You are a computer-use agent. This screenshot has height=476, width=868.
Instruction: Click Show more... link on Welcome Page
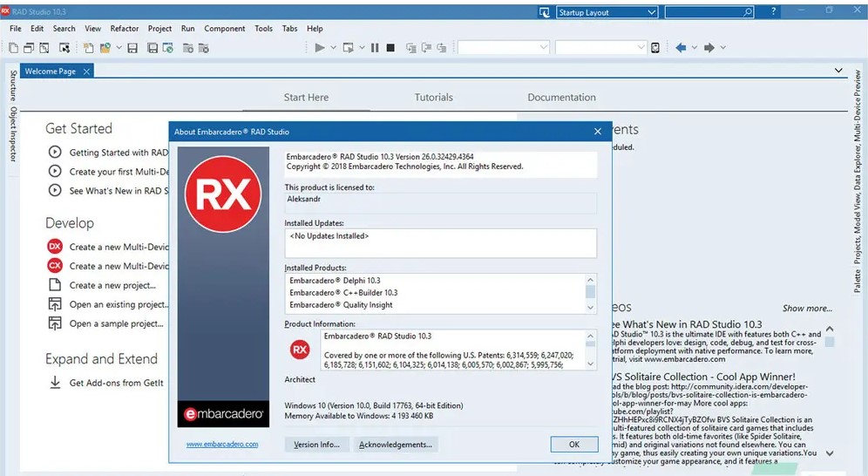[807, 309]
